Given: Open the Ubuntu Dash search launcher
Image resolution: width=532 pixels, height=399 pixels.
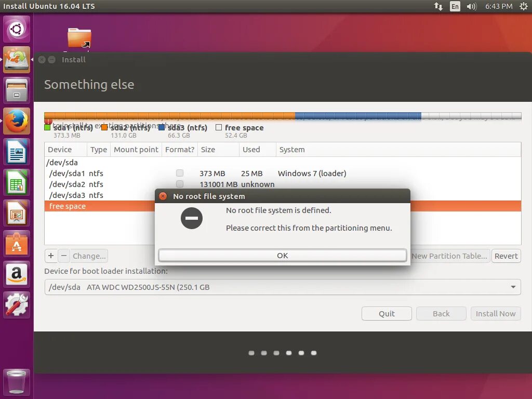Looking at the screenshot, I should pos(17,29).
